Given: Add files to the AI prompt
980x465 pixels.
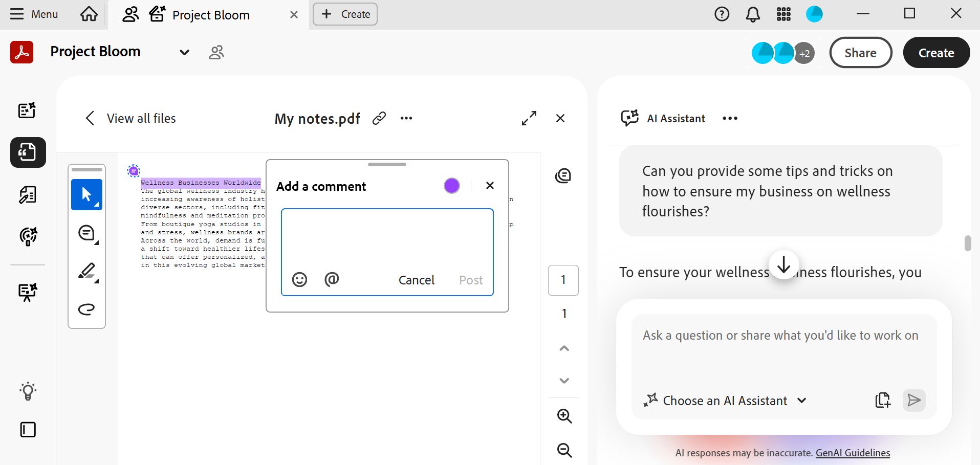Looking at the screenshot, I should [x=883, y=400].
